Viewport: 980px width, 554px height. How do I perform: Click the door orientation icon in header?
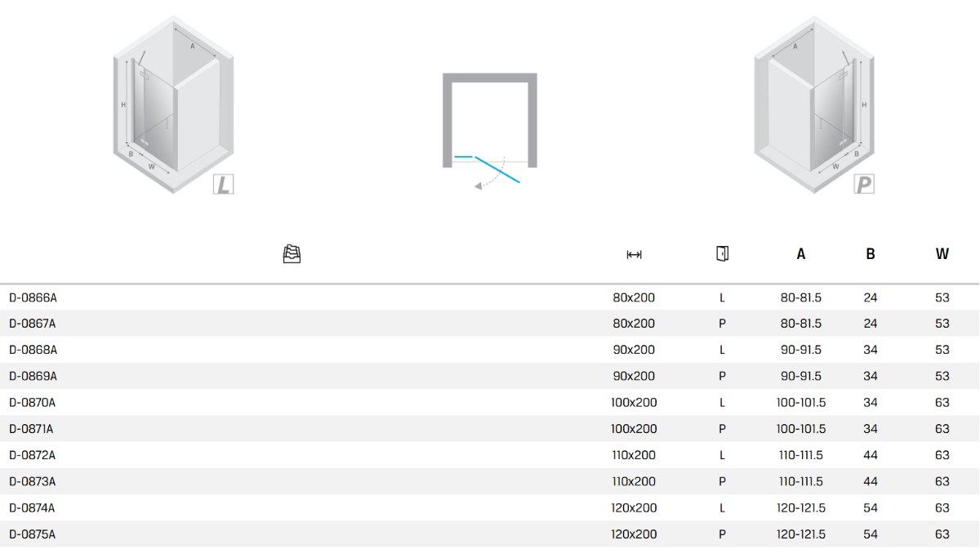[x=722, y=253]
